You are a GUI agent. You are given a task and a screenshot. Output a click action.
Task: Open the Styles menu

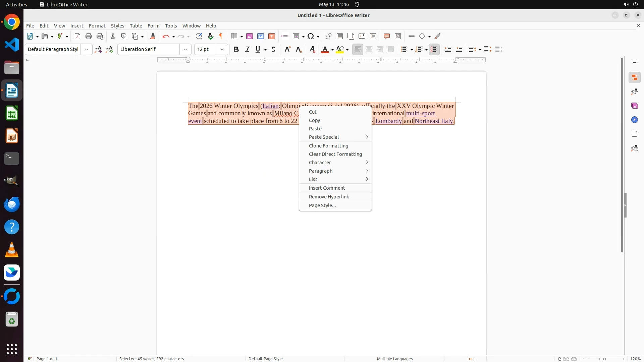click(117, 26)
